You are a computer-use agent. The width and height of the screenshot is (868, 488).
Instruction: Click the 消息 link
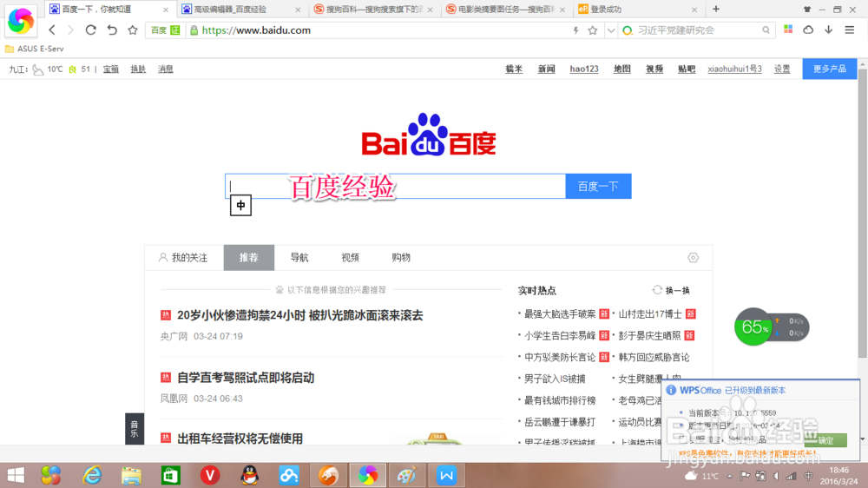point(166,69)
